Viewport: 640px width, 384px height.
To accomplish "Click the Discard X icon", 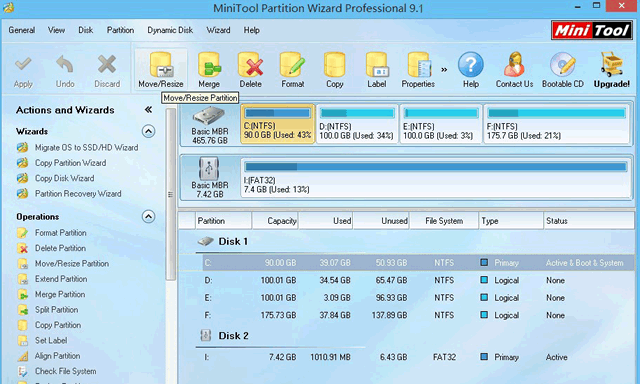I will 107,64.
